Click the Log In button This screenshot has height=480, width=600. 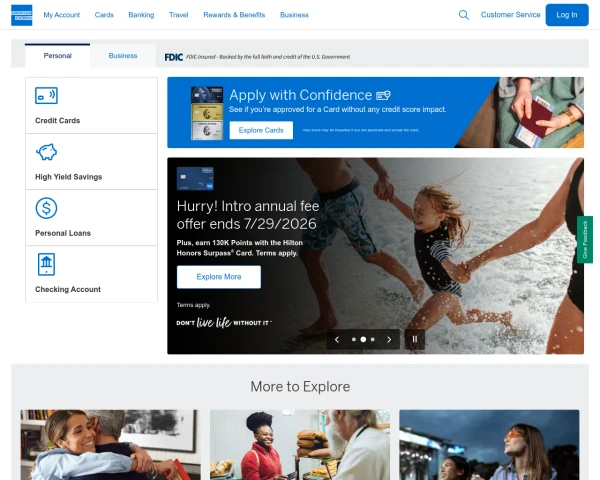(x=567, y=15)
